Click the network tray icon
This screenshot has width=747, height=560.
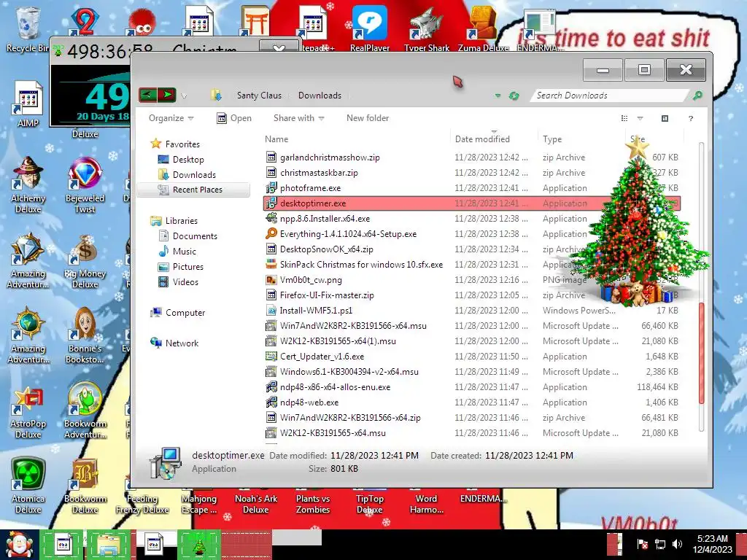point(659,544)
